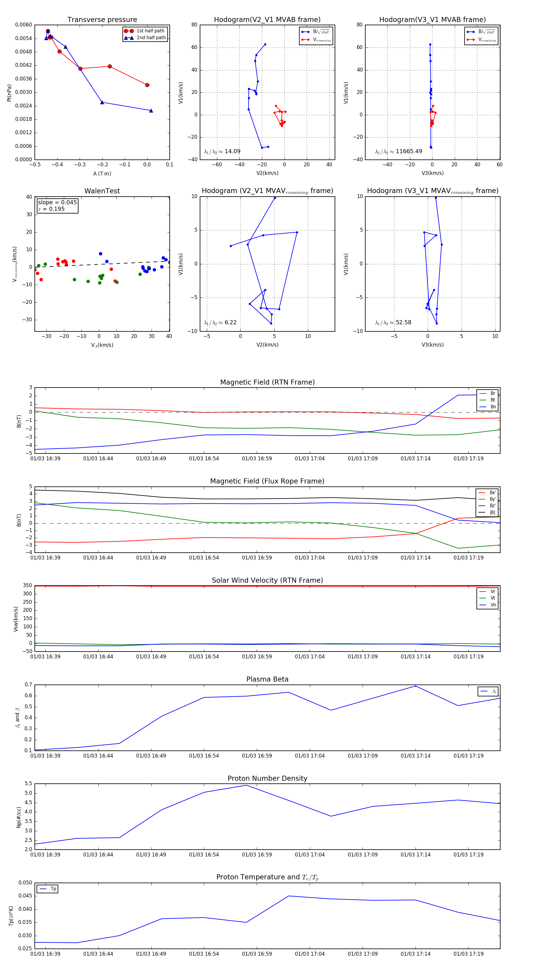The height and width of the screenshot is (980, 535).
Task: Click the 'Proton Number Density' title
Action: [x=267, y=778]
